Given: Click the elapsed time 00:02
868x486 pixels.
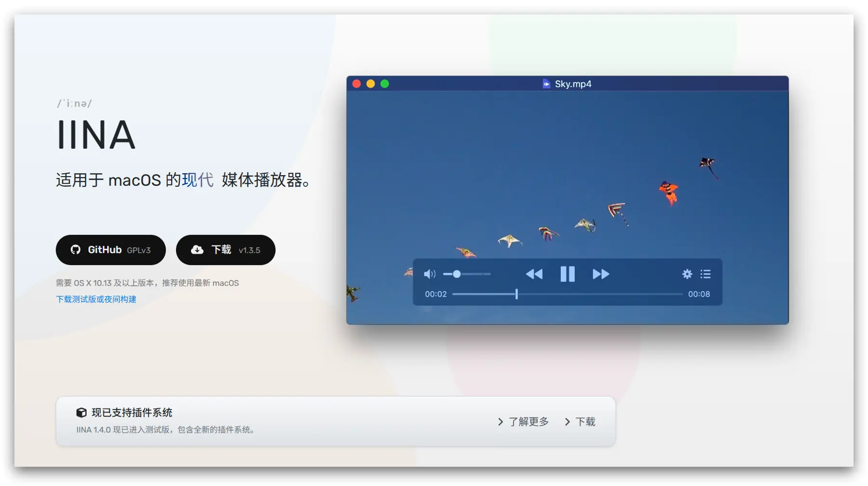Looking at the screenshot, I should click(x=435, y=294).
